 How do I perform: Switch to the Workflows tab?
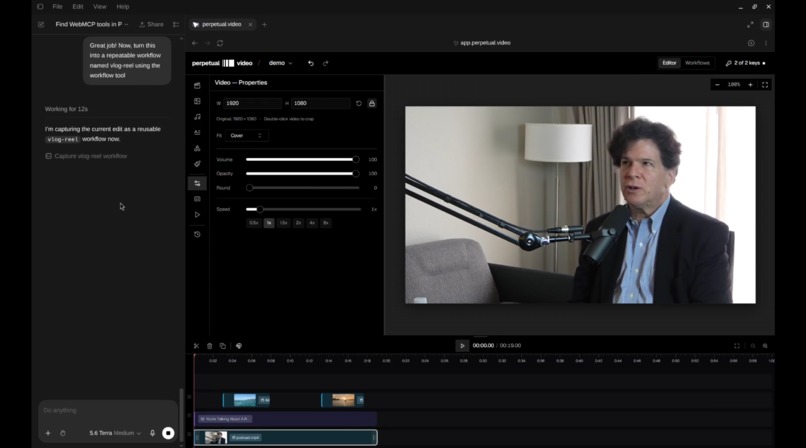[697, 63]
